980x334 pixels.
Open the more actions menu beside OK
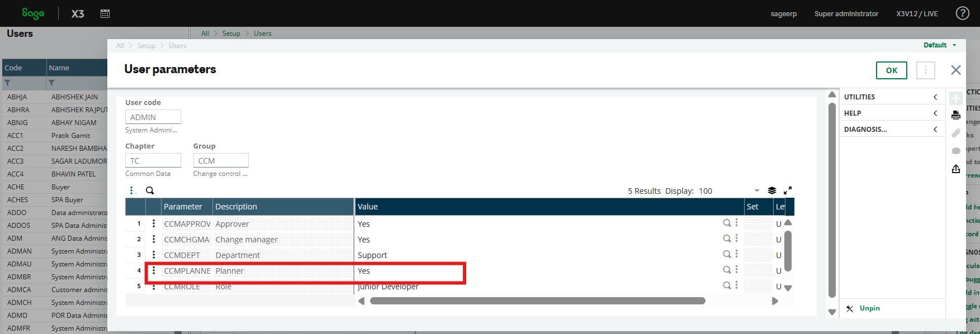926,70
